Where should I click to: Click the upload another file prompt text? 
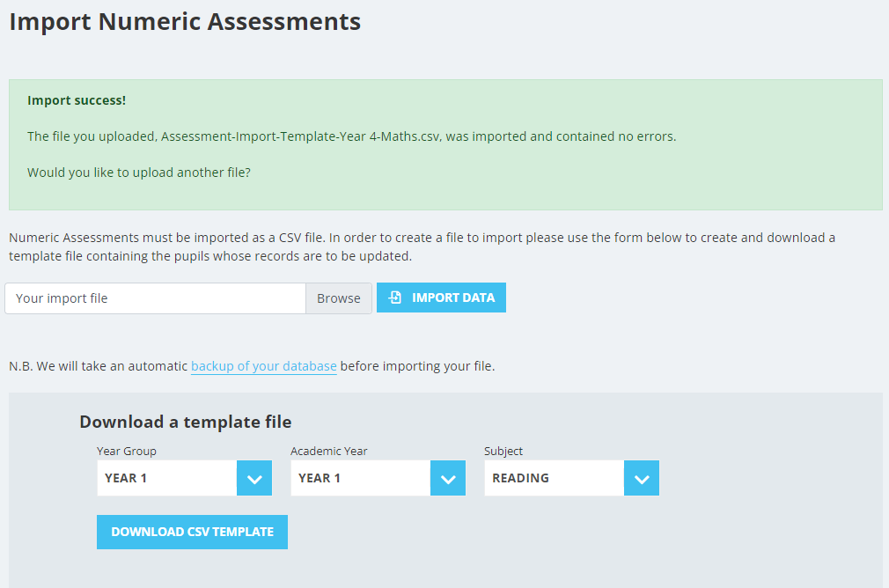coord(139,173)
